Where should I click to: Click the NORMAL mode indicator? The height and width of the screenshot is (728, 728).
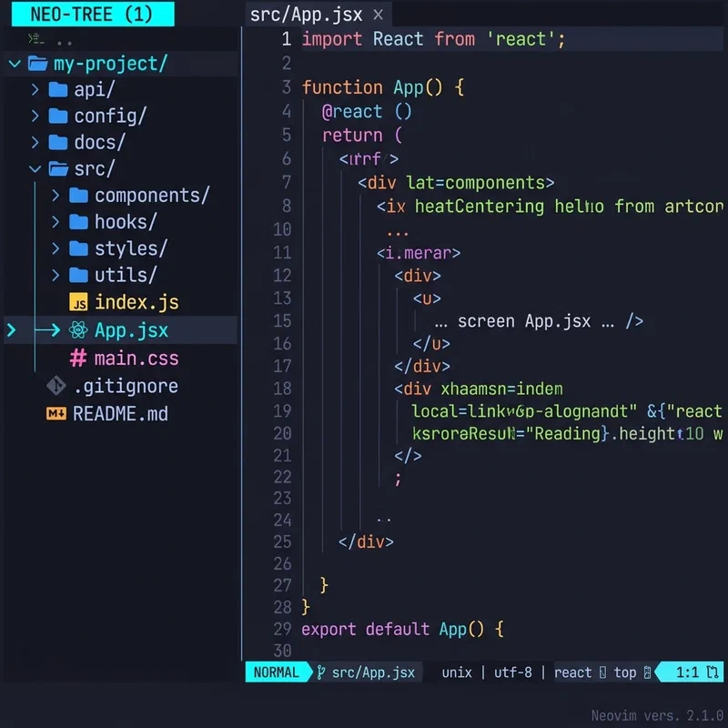point(277,672)
